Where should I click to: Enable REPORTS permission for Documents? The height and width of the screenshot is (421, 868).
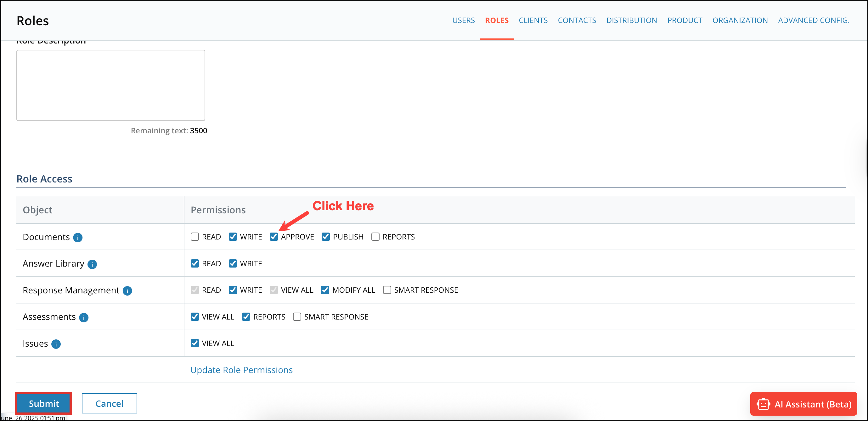pos(375,236)
